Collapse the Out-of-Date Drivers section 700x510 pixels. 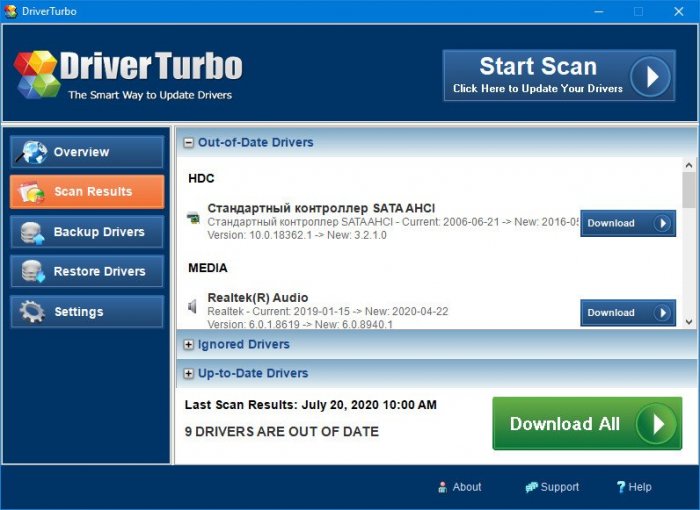(x=189, y=142)
